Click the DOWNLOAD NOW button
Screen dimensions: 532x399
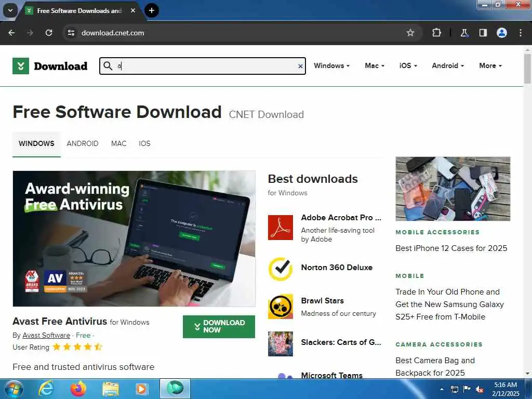click(219, 327)
